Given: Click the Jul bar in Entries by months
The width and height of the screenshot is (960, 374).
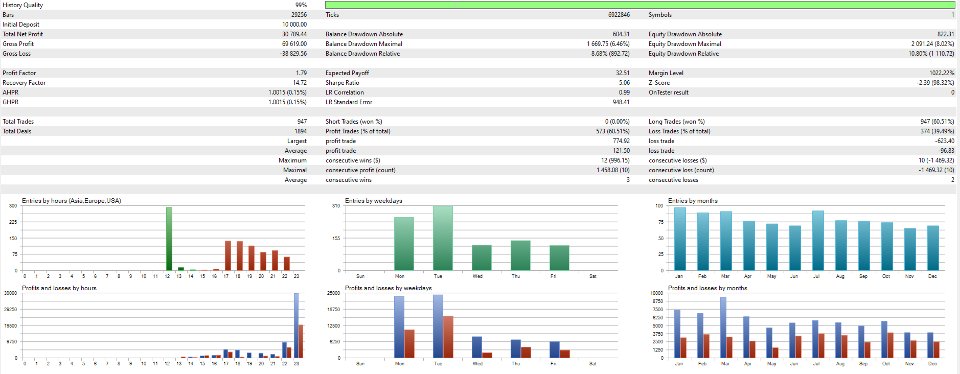Looking at the screenshot, I should point(817,241).
